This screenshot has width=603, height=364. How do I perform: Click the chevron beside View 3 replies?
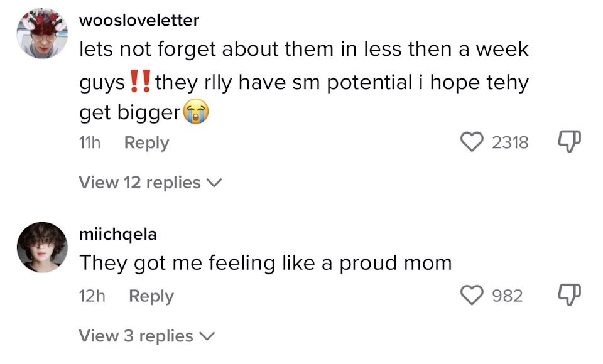207,336
